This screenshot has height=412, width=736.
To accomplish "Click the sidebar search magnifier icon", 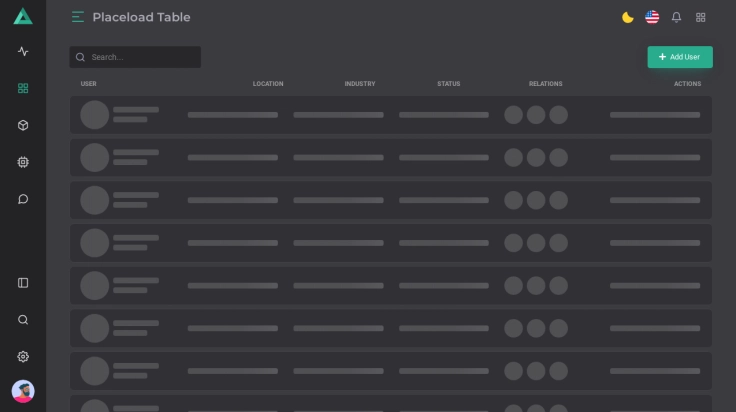I will (23, 320).
